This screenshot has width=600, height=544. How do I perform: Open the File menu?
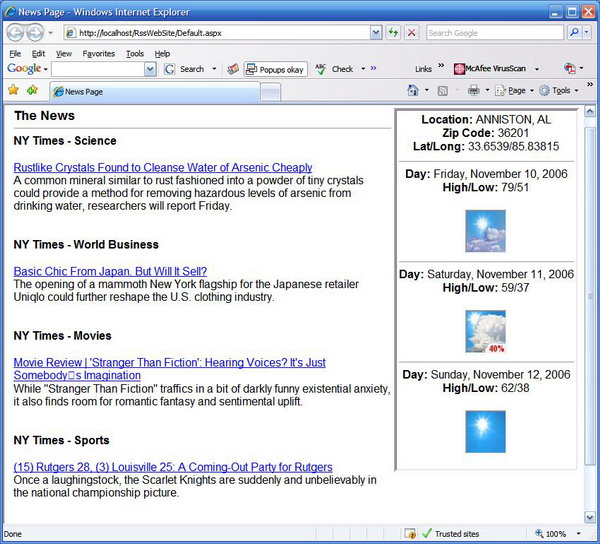point(15,54)
